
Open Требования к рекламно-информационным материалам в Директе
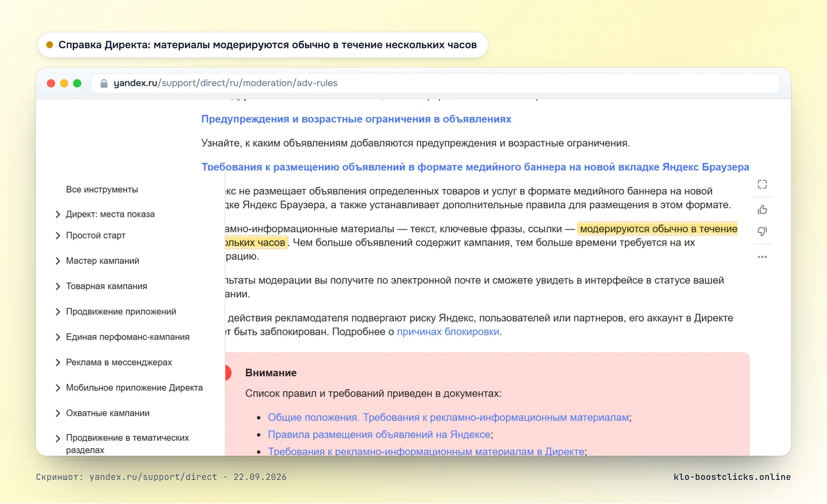click(426, 451)
